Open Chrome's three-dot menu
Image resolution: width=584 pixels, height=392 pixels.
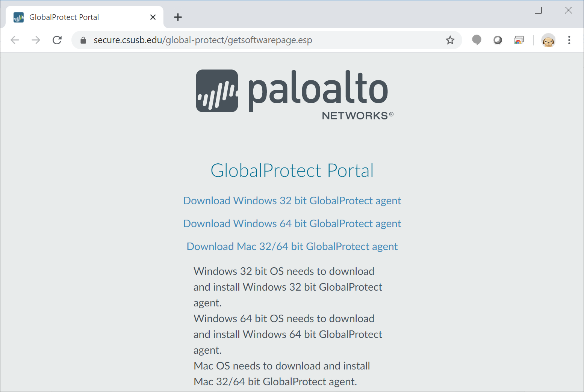(569, 40)
